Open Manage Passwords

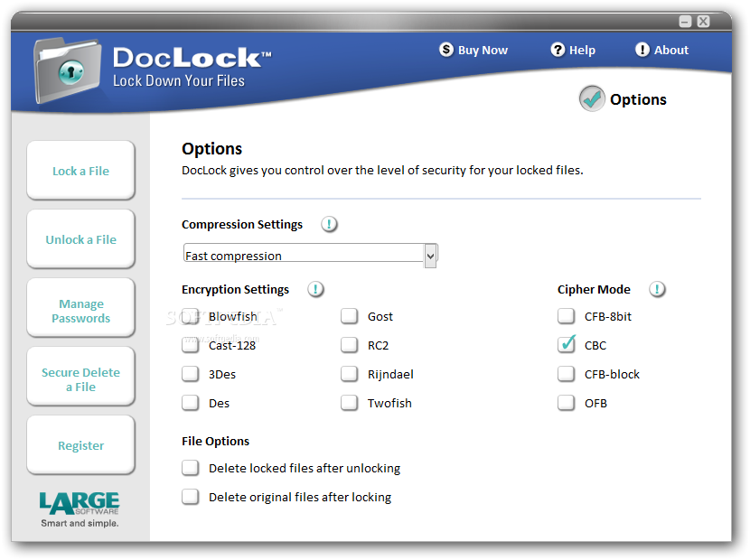(80, 308)
